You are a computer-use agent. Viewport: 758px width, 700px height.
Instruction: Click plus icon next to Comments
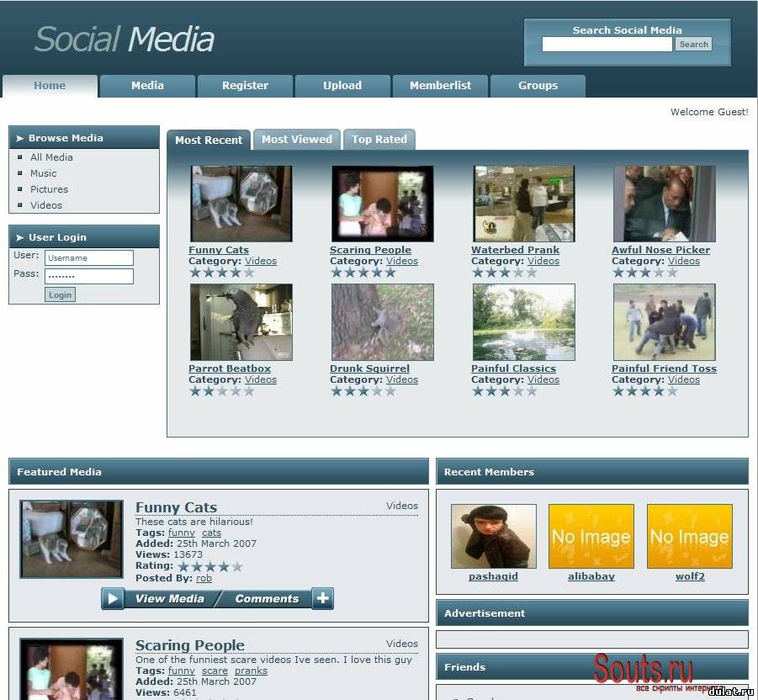(x=322, y=598)
